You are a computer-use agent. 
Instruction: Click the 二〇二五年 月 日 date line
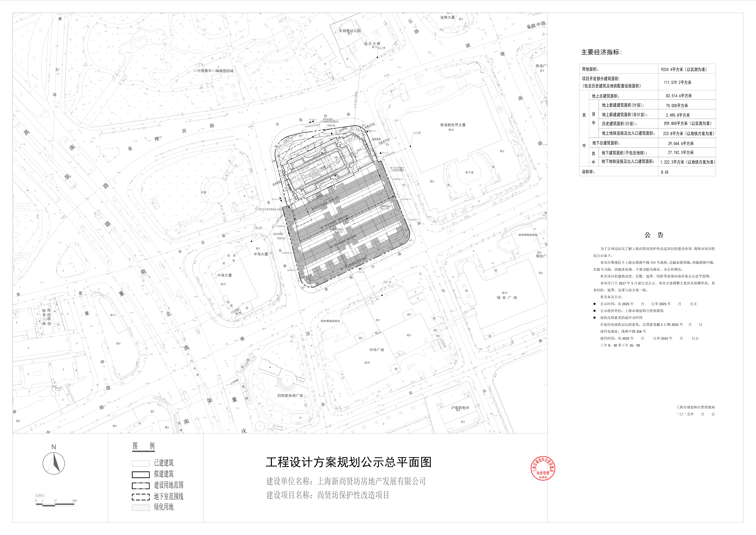(x=695, y=414)
